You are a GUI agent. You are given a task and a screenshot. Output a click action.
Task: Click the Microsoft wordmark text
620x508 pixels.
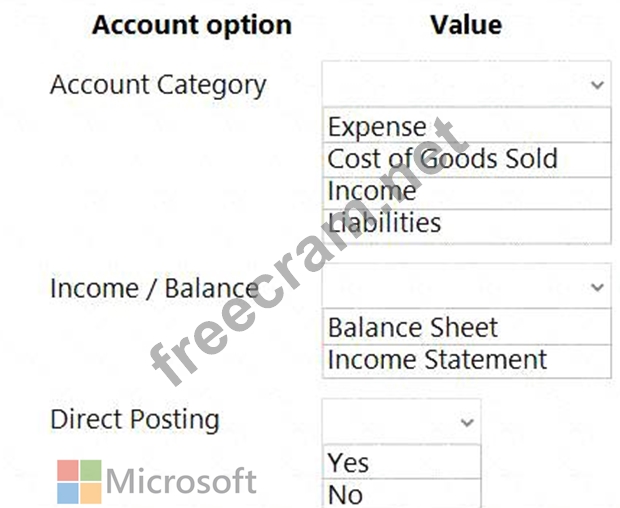[x=181, y=482]
